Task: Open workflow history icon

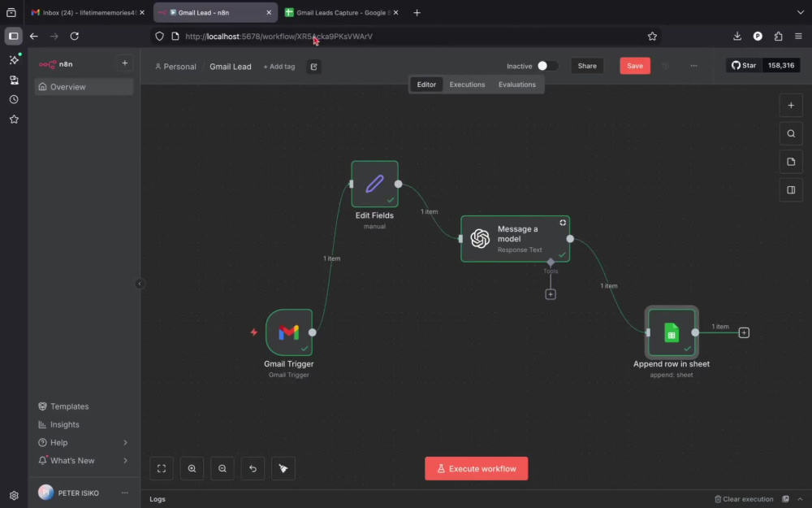Action: point(666,66)
